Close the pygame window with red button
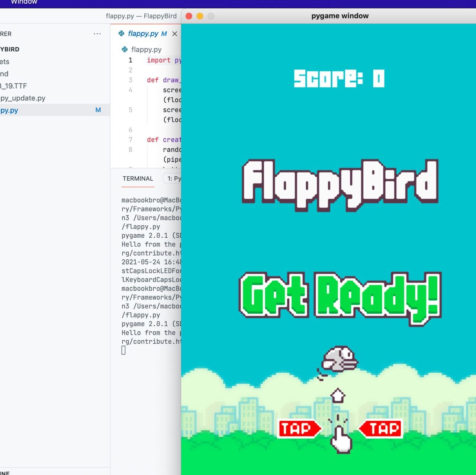 coord(189,16)
